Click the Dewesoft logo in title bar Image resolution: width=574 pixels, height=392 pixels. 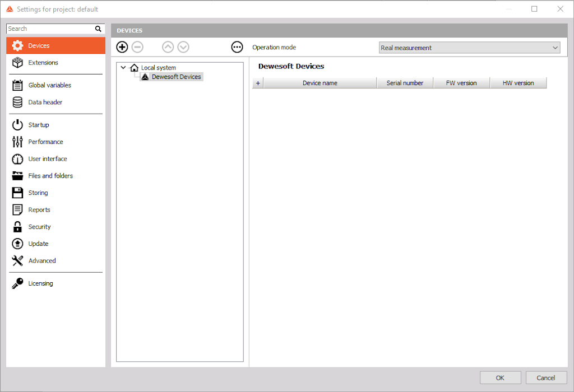tap(10, 9)
